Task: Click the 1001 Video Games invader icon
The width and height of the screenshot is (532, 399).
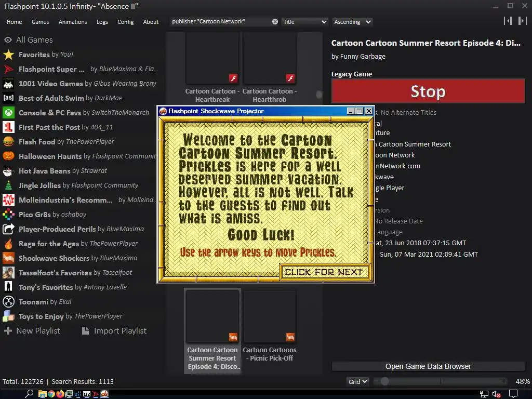Action: 8,84
